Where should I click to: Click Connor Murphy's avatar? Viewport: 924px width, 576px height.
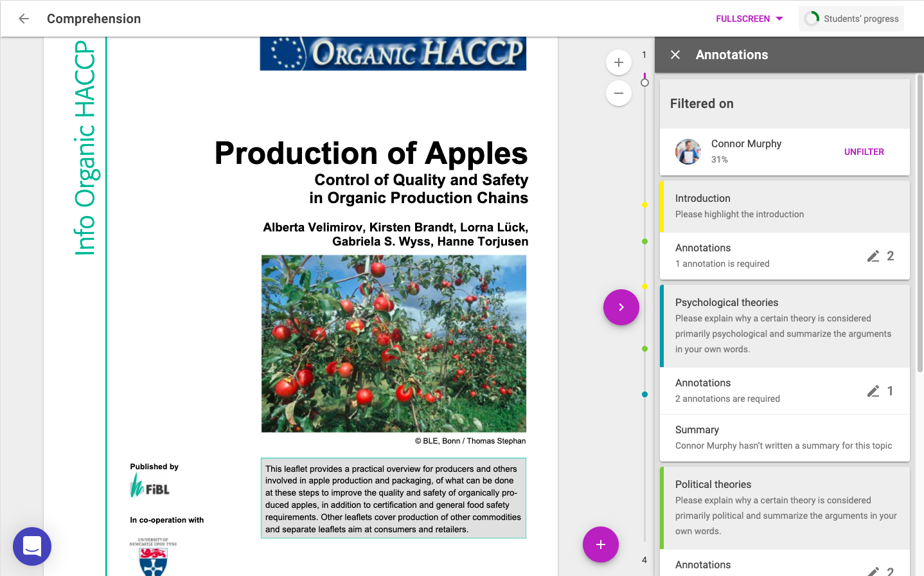click(688, 152)
